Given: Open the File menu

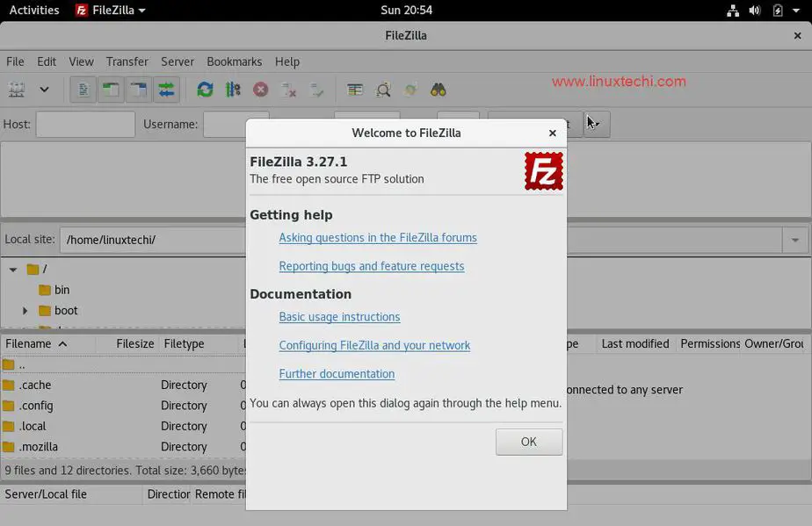Looking at the screenshot, I should (x=15, y=61).
